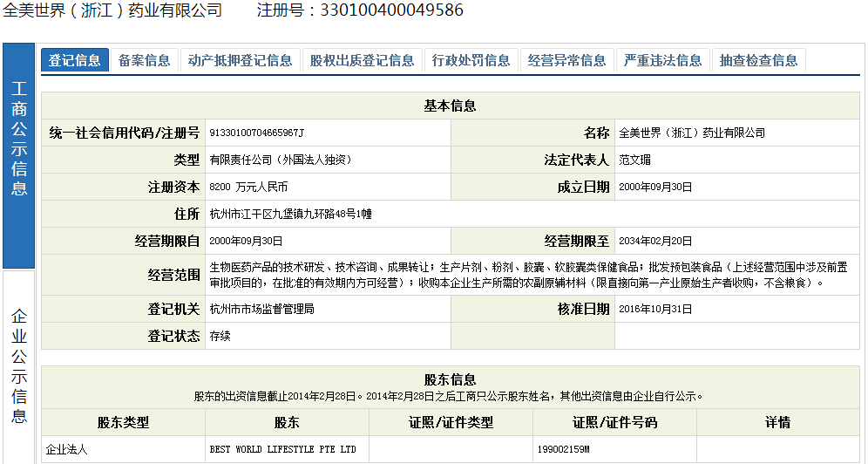Click approval date 2016年10月31日

pos(655,309)
